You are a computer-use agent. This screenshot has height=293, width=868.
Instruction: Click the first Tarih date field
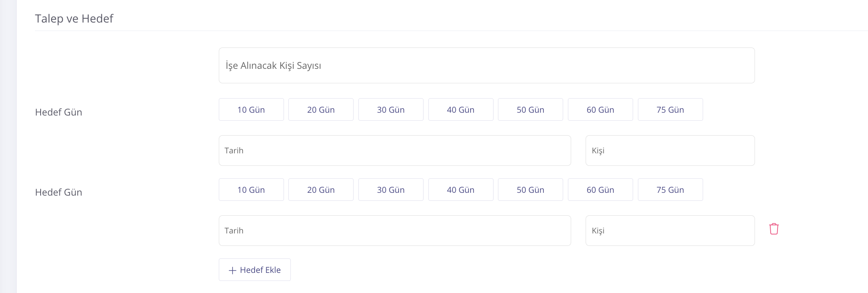395,151
